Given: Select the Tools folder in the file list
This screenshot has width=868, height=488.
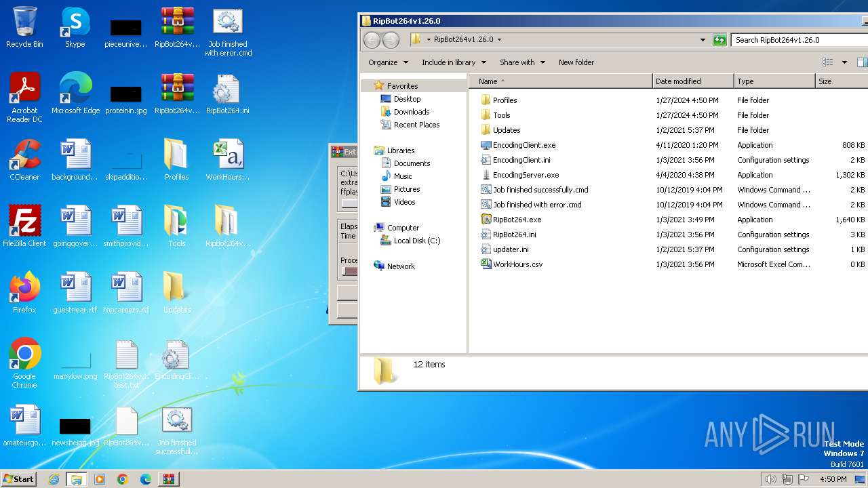Looking at the screenshot, I should [x=502, y=115].
